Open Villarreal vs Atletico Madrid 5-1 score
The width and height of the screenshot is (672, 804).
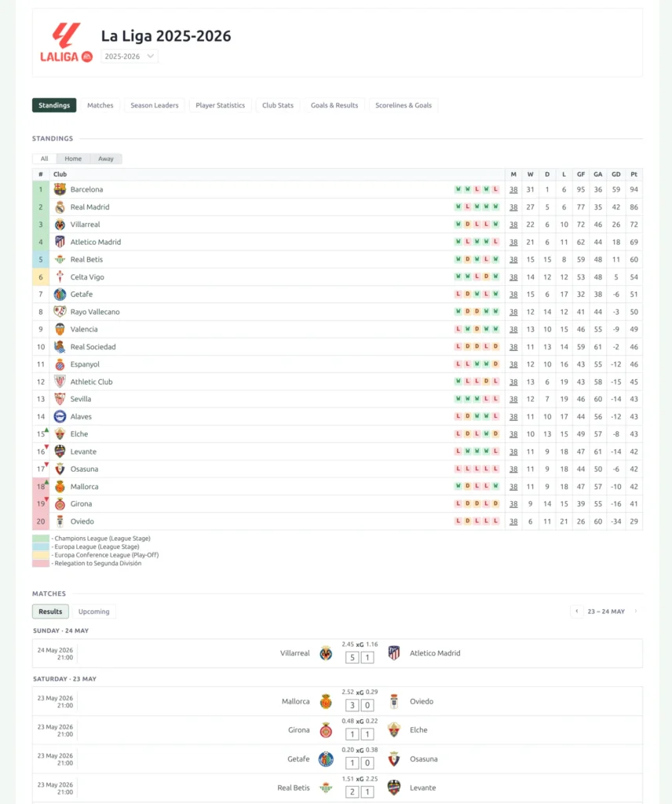360,657
